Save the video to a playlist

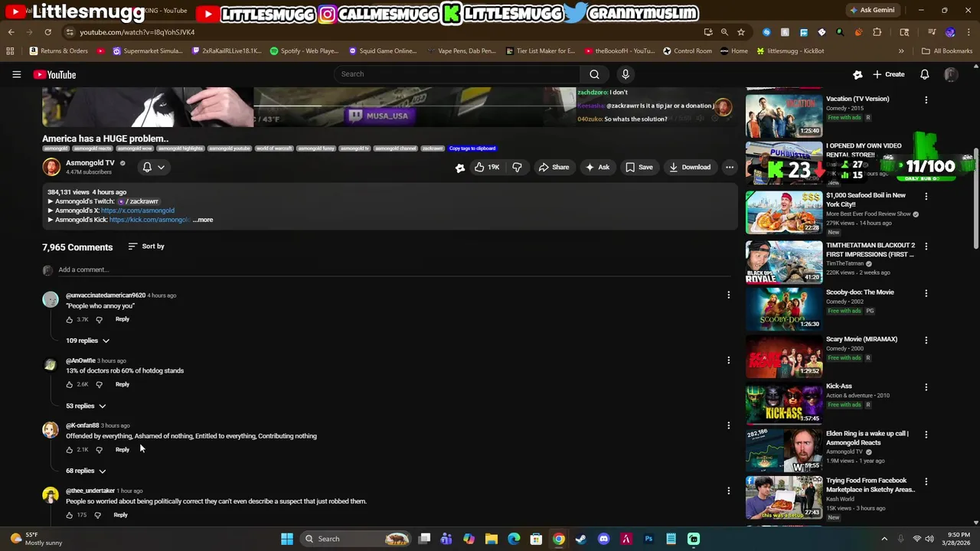click(x=639, y=167)
